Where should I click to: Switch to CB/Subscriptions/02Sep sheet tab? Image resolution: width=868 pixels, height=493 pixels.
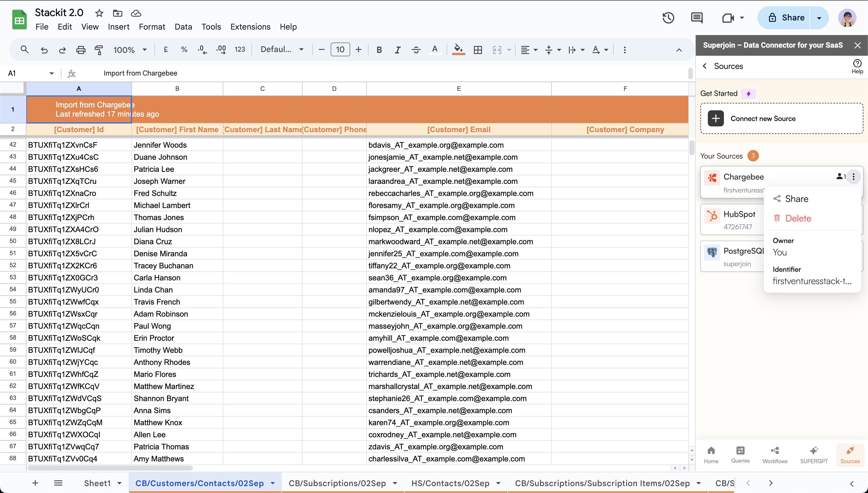click(x=343, y=483)
